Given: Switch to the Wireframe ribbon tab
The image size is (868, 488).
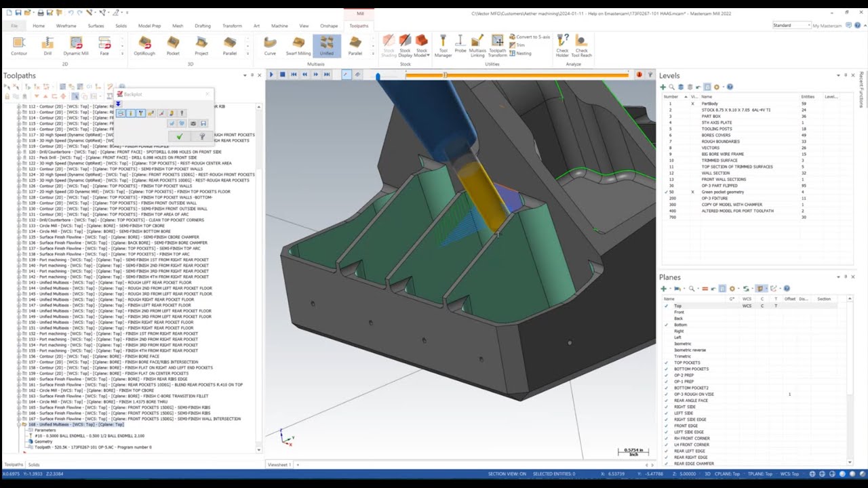Looking at the screenshot, I should click(x=66, y=26).
